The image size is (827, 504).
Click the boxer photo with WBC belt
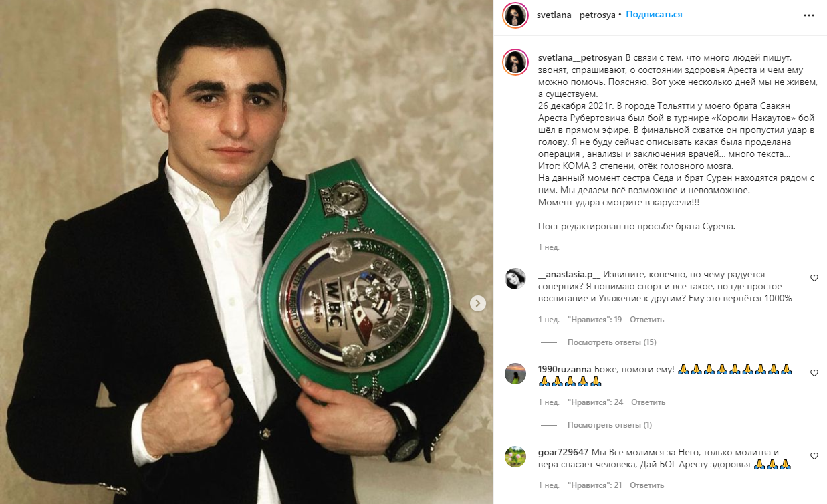247,252
